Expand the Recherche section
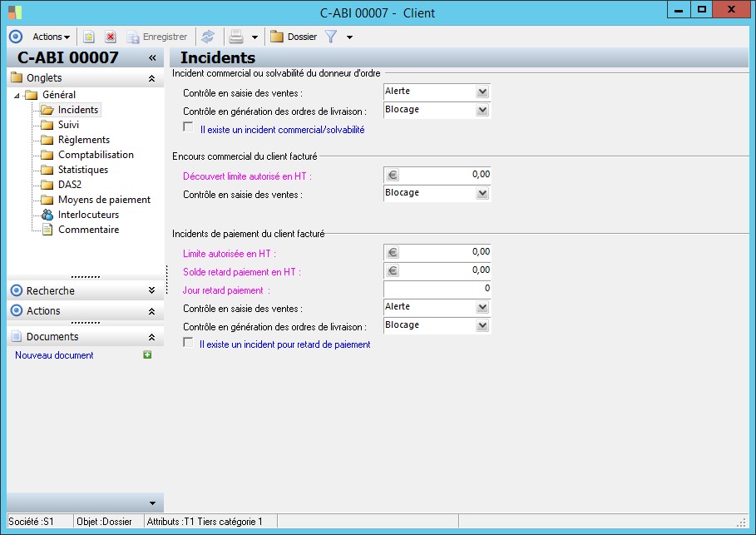 [151, 290]
